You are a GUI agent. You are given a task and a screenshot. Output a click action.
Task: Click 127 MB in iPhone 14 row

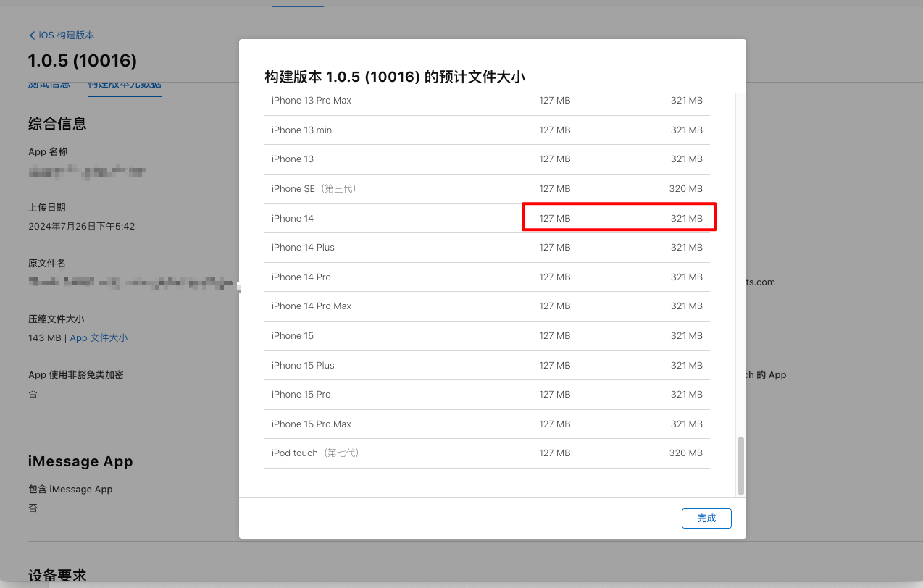point(555,219)
